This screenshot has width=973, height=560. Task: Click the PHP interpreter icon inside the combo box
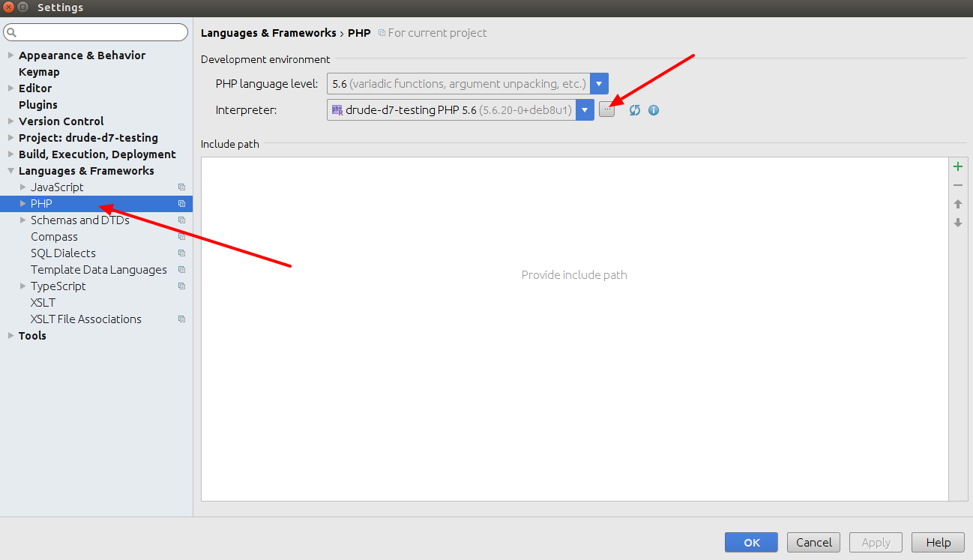pyautogui.click(x=337, y=109)
